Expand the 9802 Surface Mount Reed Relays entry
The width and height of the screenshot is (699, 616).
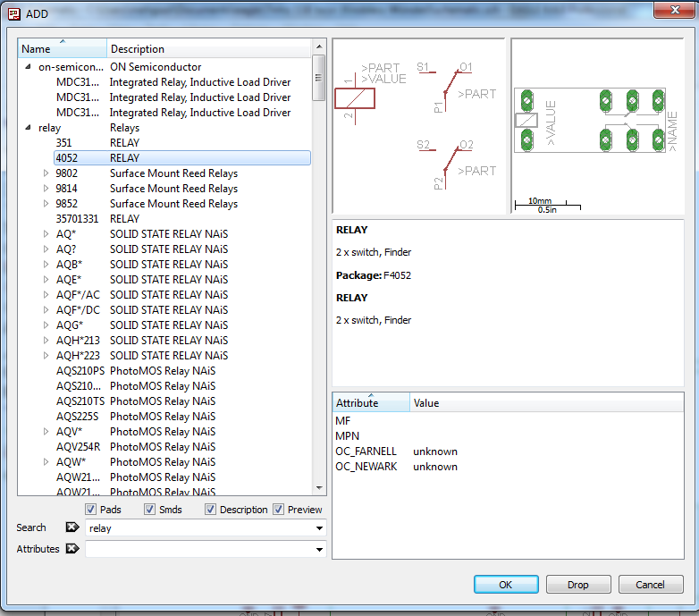46,173
